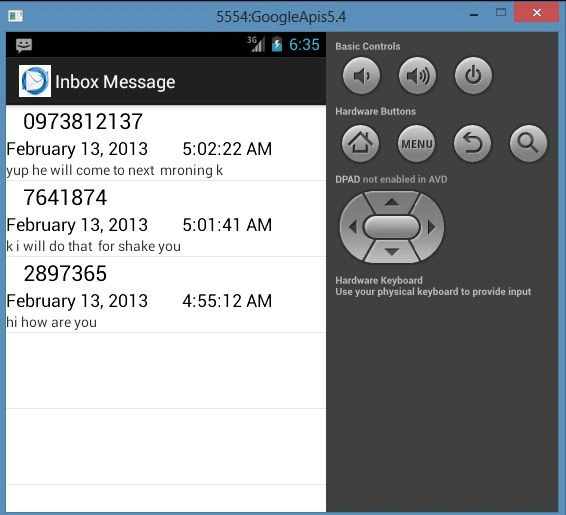Select text 'k i will do that for shake you'
566x515 pixels.
click(x=93, y=246)
